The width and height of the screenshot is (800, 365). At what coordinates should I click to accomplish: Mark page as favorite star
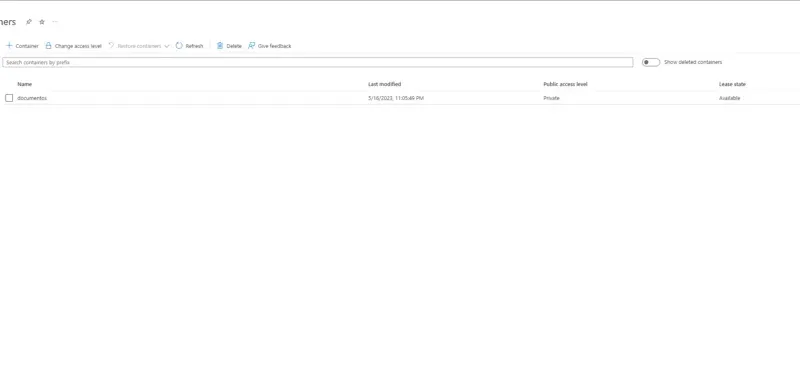coord(42,22)
